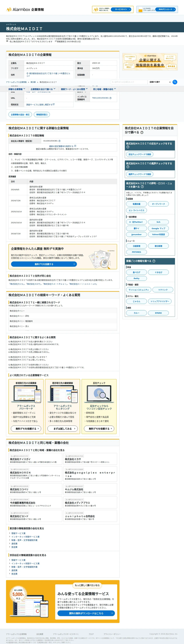Image resolution: width=184 pixels, height=644 pixels.
Task: Click 調査サービスに登録し確認する link
Action: (x=40, y=105)
